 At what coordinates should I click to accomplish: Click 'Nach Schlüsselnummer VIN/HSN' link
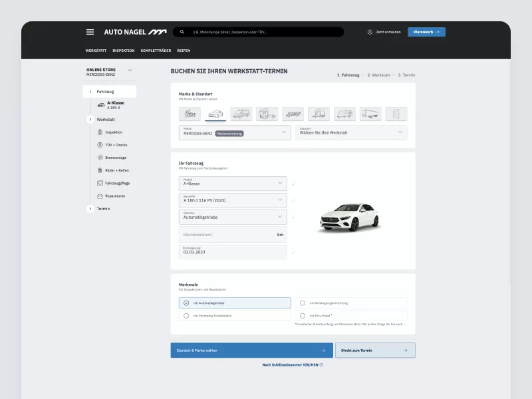[x=290, y=365]
